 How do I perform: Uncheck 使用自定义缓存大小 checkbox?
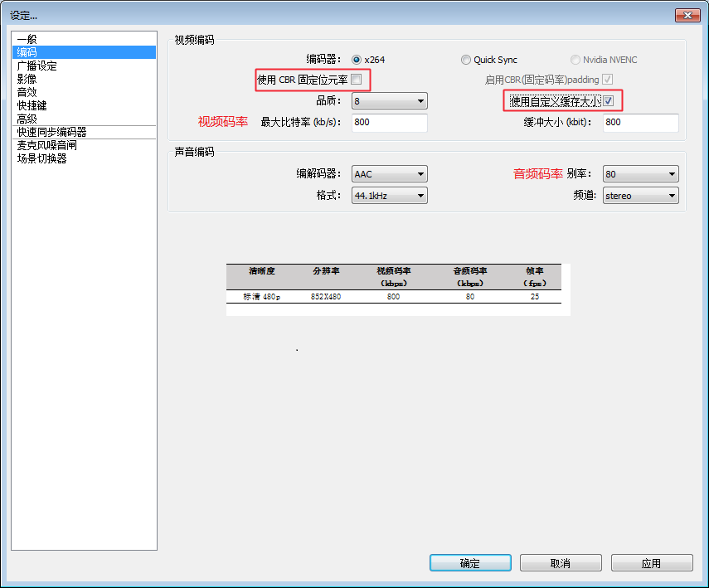(x=608, y=101)
